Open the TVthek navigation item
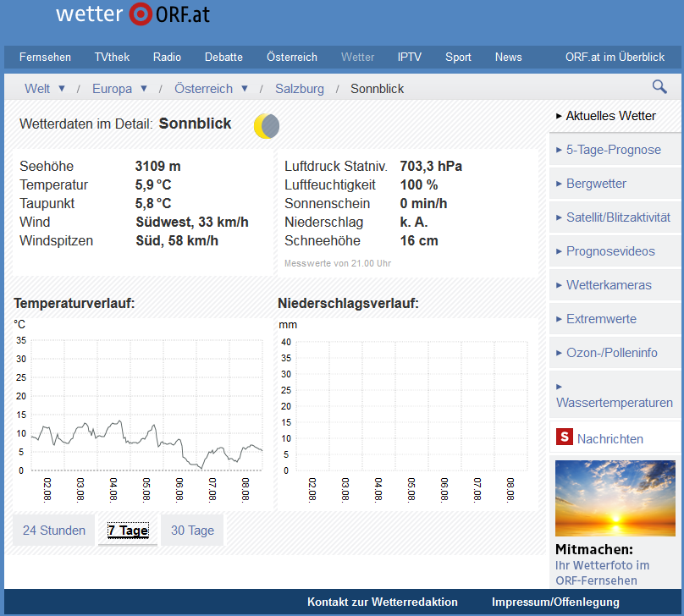 coord(112,58)
